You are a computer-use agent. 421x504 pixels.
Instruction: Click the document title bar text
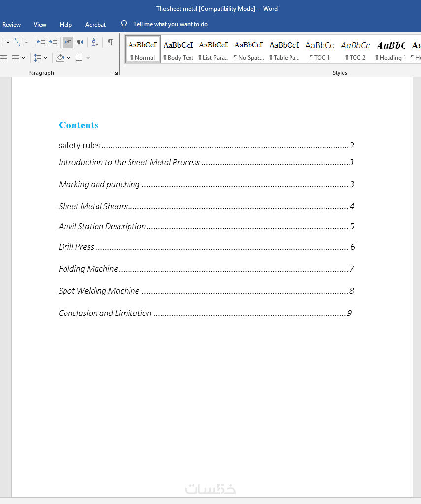(217, 9)
